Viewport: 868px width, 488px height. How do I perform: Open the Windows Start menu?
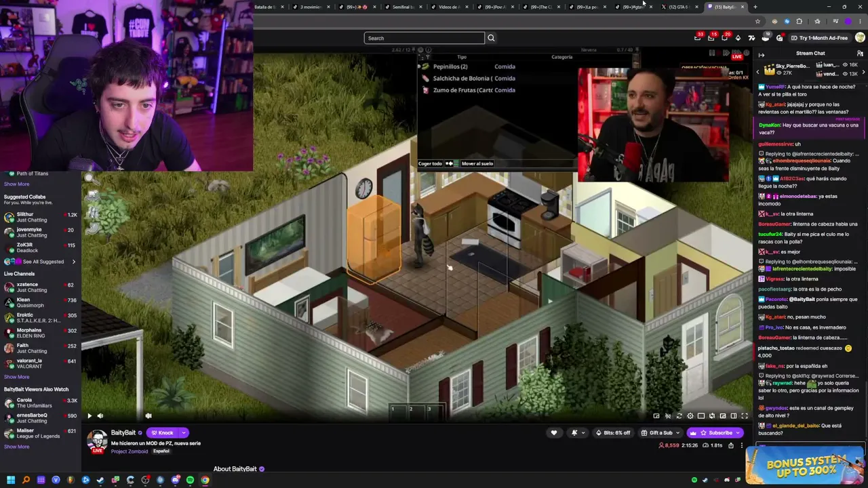pos(11,481)
